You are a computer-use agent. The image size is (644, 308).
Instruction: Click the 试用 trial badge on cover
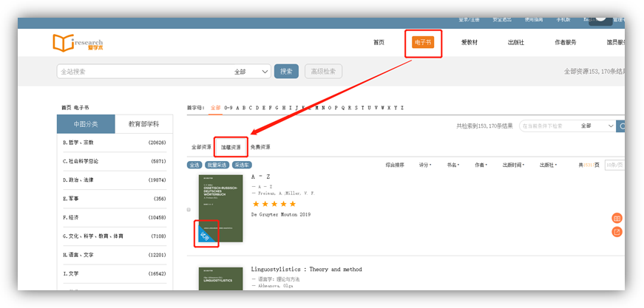(x=206, y=236)
